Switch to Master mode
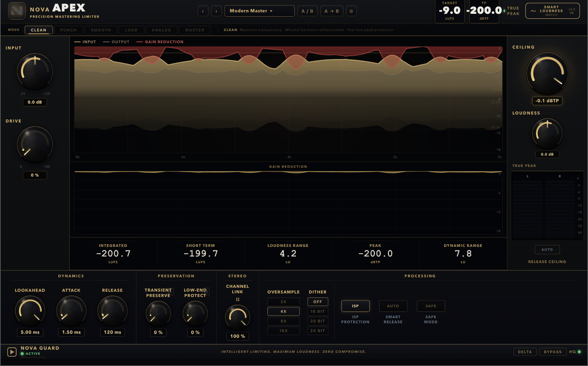 [x=195, y=30]
